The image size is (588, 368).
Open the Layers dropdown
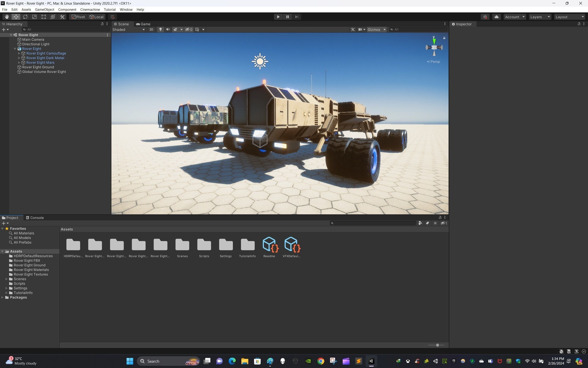click(540, 17)
